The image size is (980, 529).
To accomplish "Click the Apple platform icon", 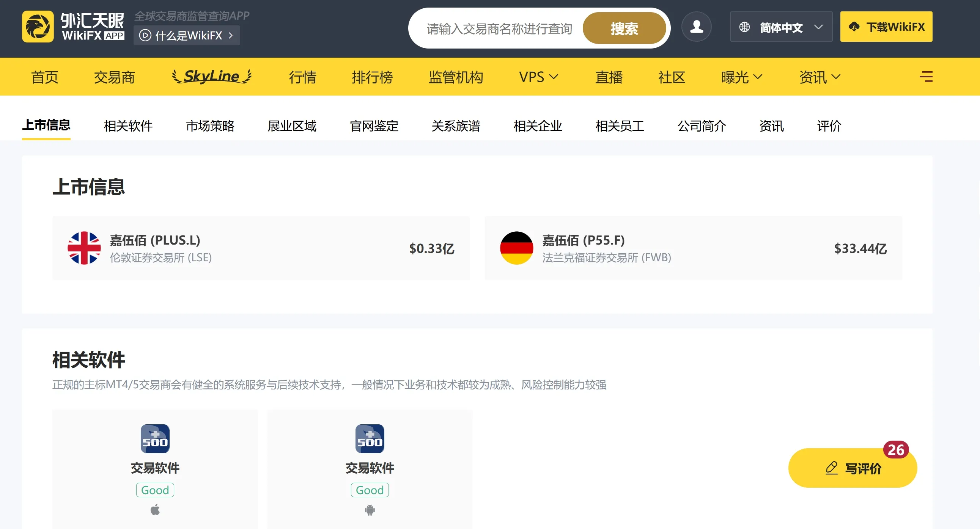I will pyautogui.click(x=155, y=510).
